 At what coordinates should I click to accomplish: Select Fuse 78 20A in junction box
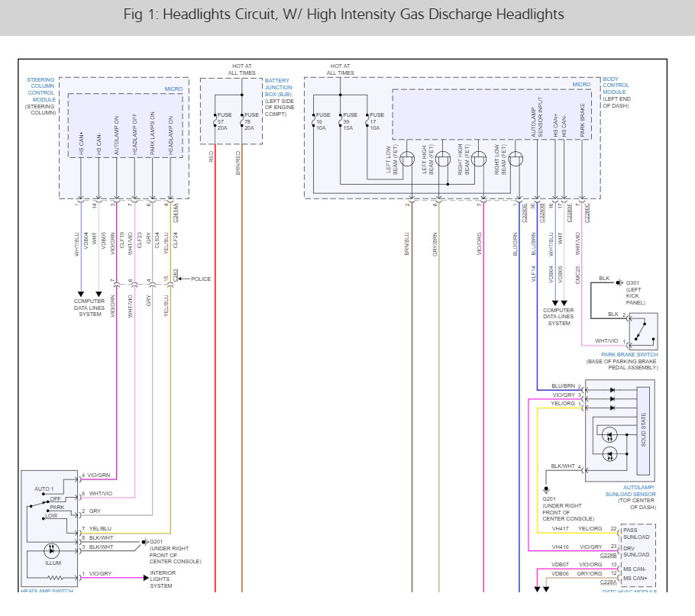click(251, 121)
